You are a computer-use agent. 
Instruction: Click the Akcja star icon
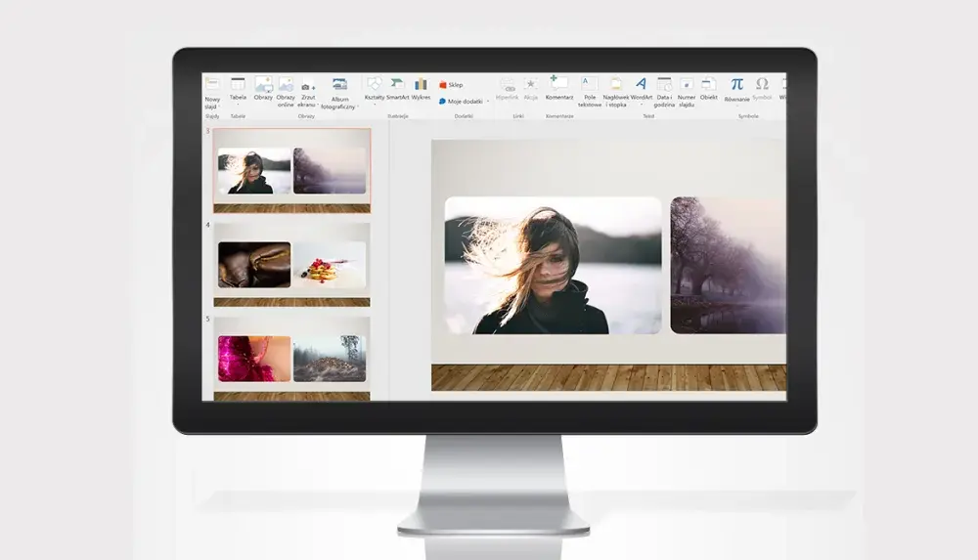coord(531,84)
